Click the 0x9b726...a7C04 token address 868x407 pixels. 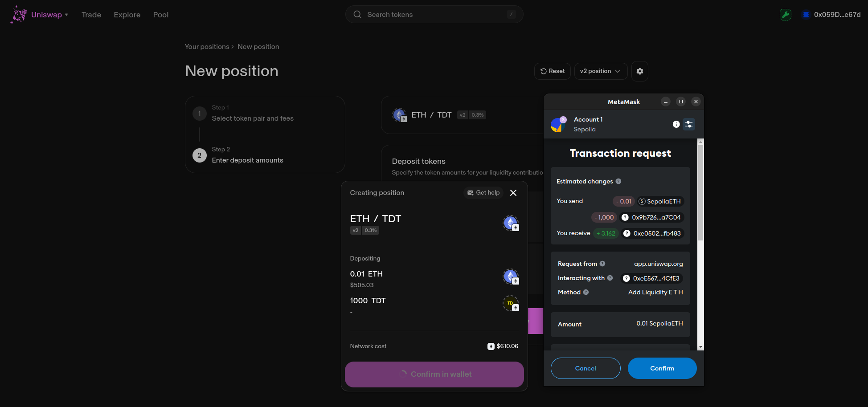tap(651, 217)
